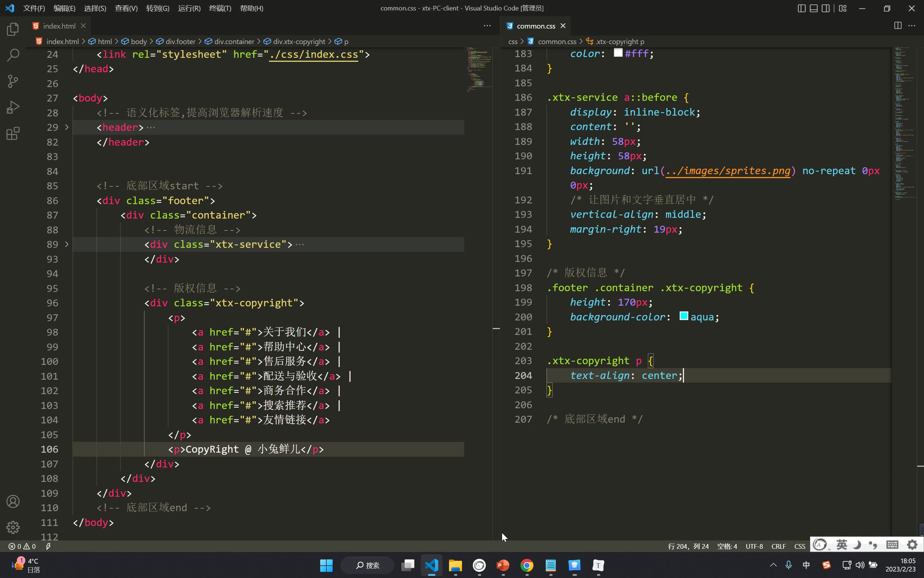Open breadcrumb dropdown for div.xtx-copyright
This screenshot has width=924, height=578.
pyautogui.click(x=295, y=41)
